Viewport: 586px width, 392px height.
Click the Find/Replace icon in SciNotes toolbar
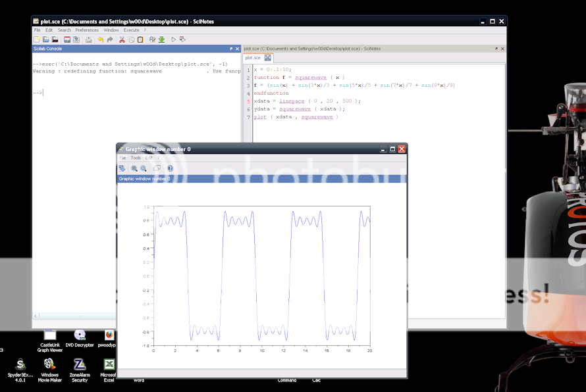click(153, 39)
